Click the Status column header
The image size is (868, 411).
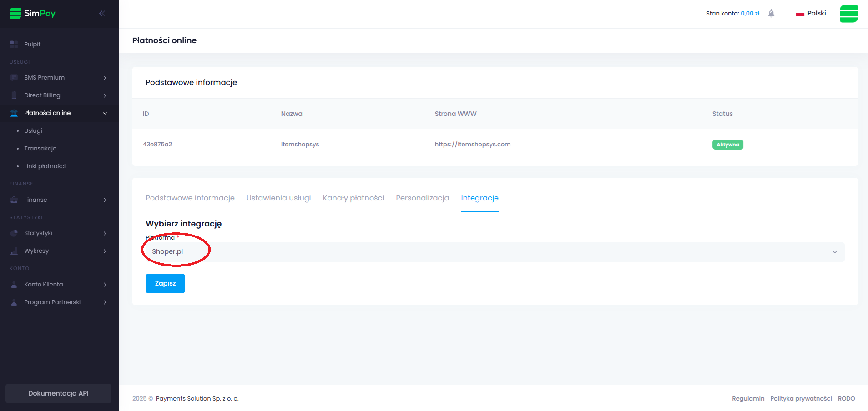point(722,114)
